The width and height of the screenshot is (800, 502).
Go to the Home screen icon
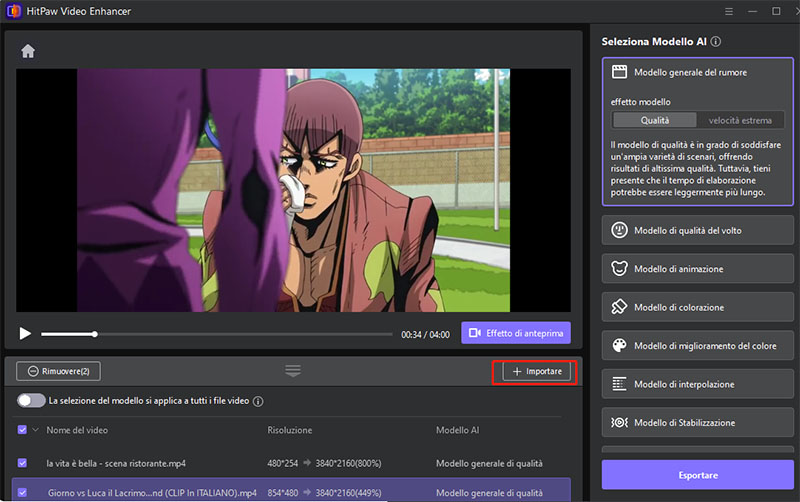click(28, 51)
